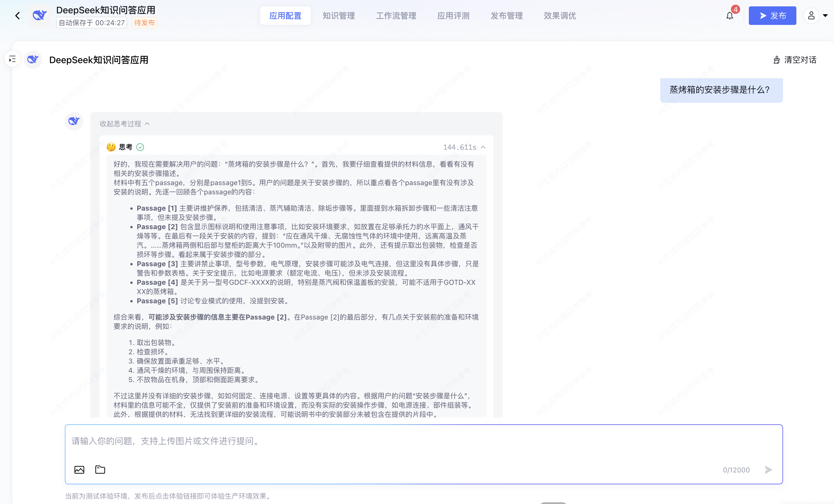Open account dropdown caret at top right

point(825,16)
